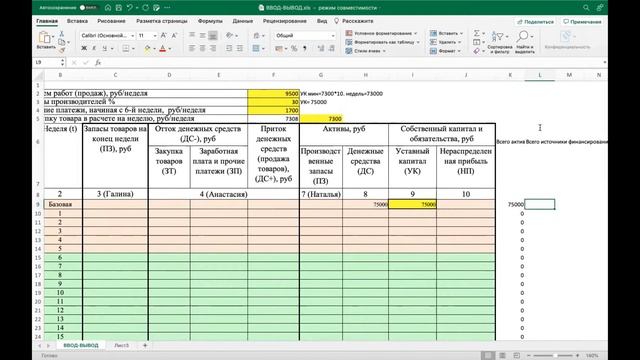Image resolution: width=640 pixels, height=360 pixels.
Task: Toggle the bottom-align vertical icon
Action: click(x=213, y=36)
